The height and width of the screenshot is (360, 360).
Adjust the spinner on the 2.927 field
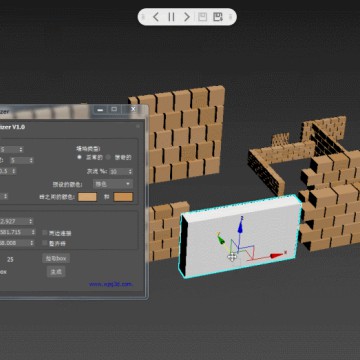click(31, 221)
